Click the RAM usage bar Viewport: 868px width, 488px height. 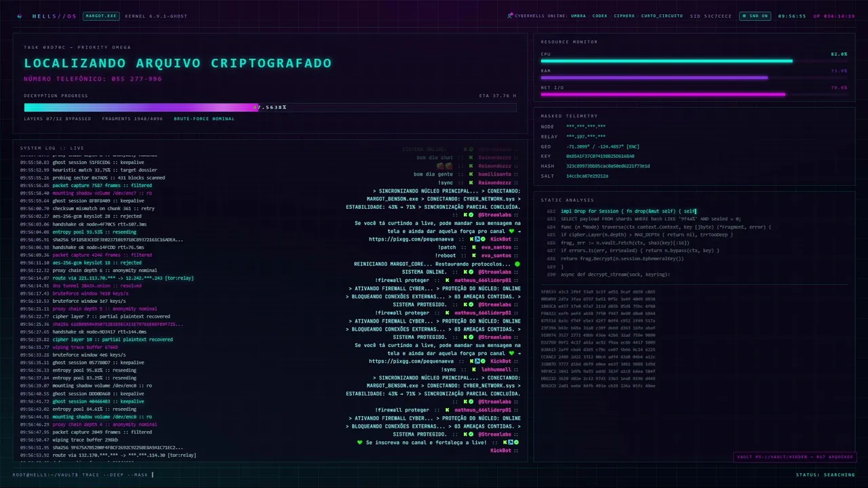[x=694, y=77]
